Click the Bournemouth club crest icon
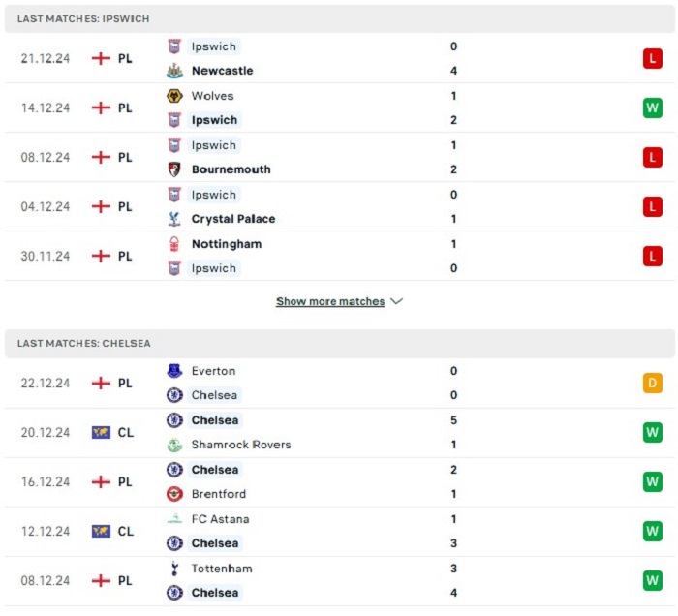The height and width of the screenshot is (616, 678). pyautogui.click(x=174, y=169)
